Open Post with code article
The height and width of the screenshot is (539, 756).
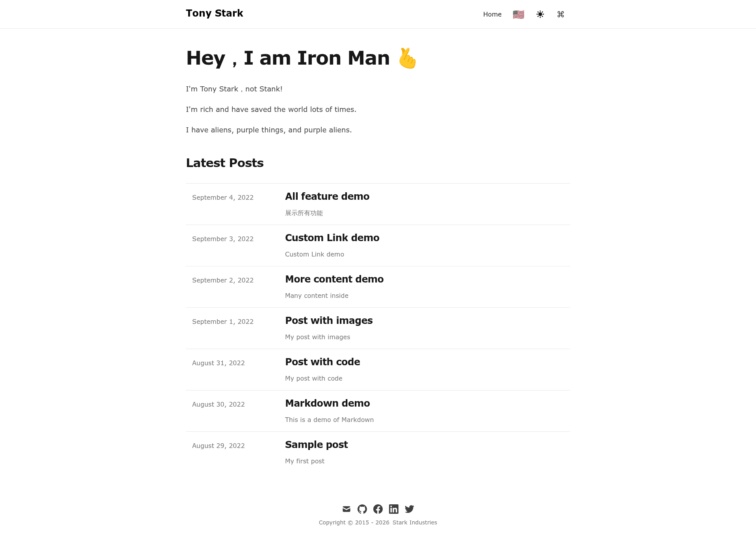[x=322, y=362]
